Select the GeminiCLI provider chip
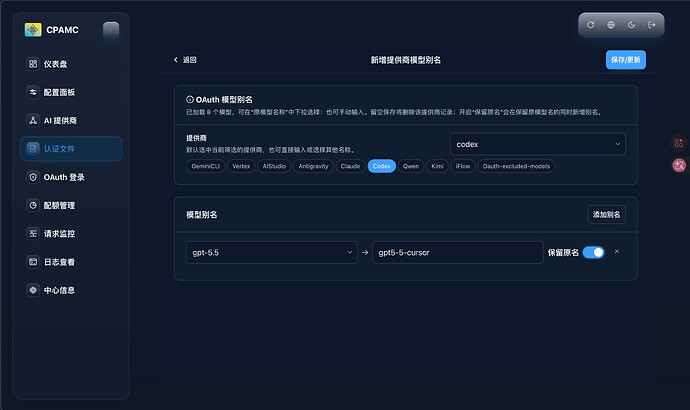 click(x=206, y=166)
